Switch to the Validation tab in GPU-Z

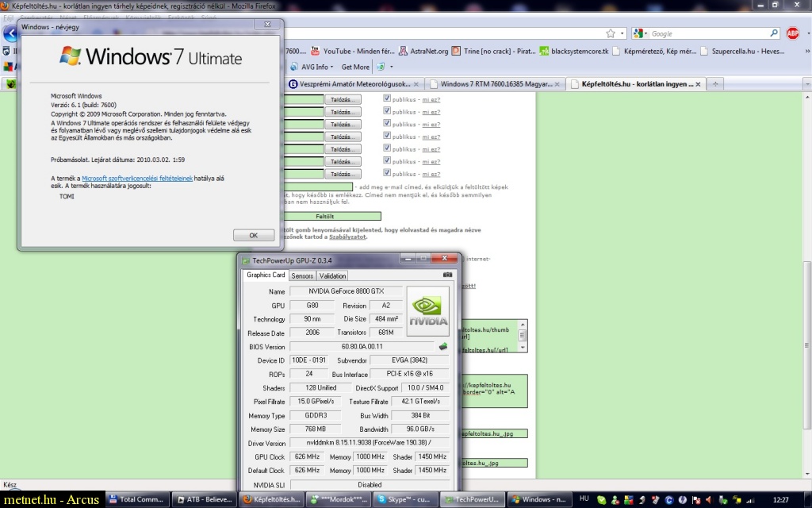pyautogui.click(x=332, y=275)
